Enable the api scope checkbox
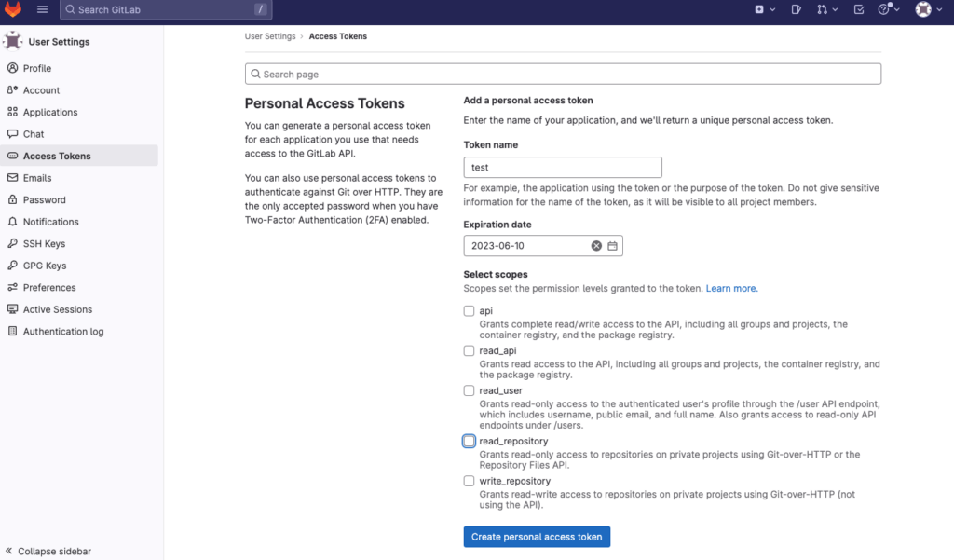 click(x=470, y=311)
